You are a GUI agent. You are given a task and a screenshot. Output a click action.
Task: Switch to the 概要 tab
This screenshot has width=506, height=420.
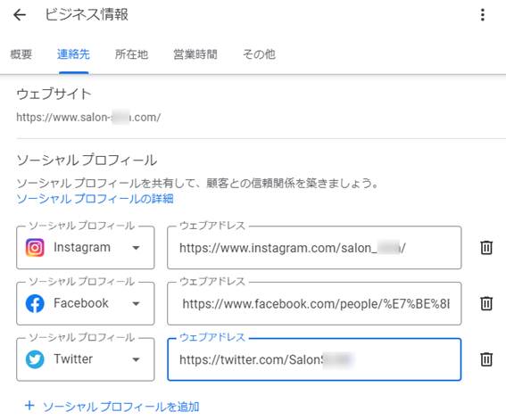[21, 54]
